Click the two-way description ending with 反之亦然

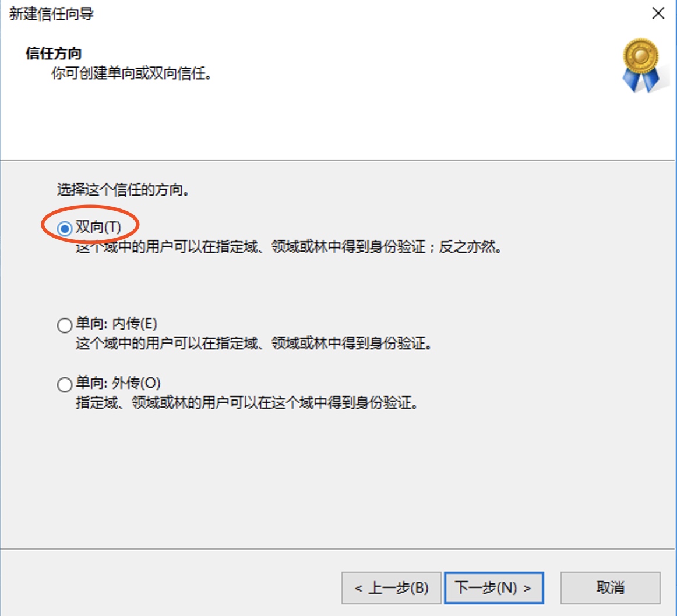click(288, 247)
